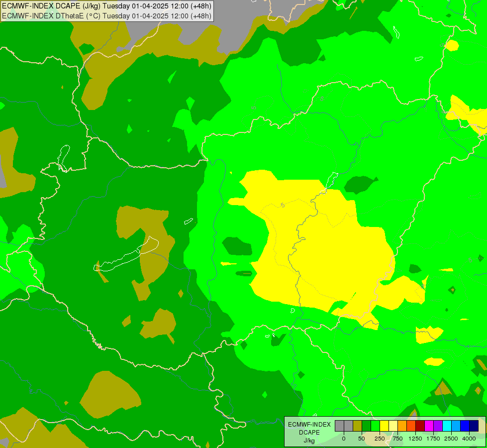Screen dimensions: 487x448
Task: Select the navy legend swatch
Action: click(474, 426)
